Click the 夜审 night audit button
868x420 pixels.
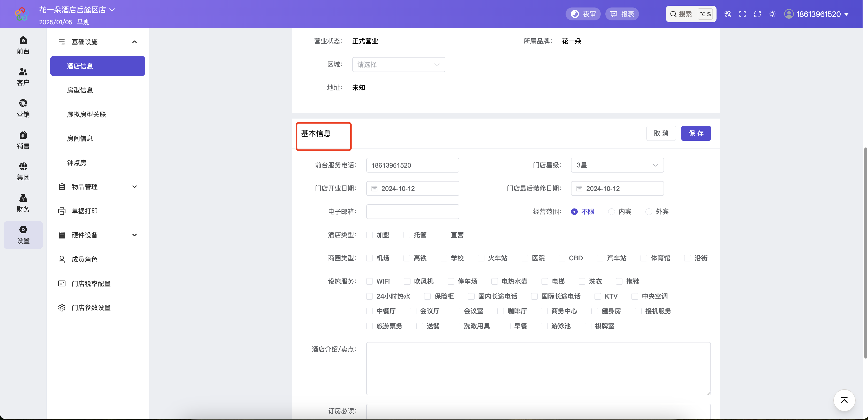point(583,14)
